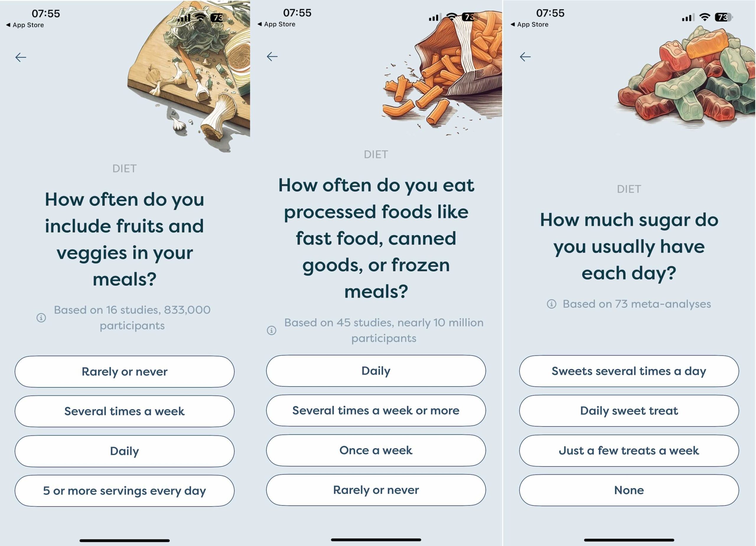Choose '5 or more servings every day'
The image size is (756, 546).
tap(124, 491)
